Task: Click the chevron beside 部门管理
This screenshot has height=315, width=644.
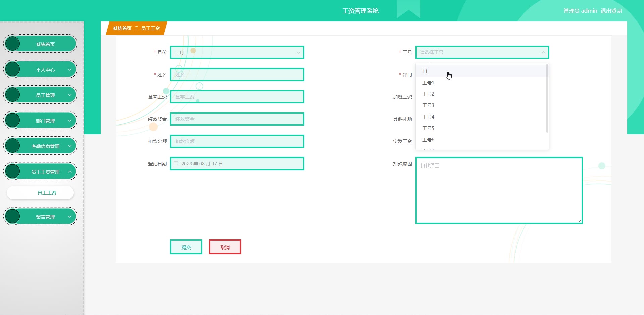Action: click(x=70, y=121)
